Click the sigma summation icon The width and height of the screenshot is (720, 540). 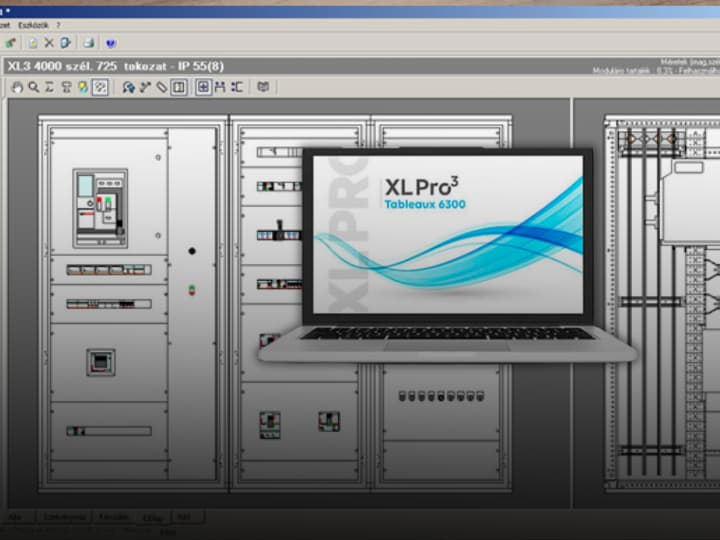49,87
